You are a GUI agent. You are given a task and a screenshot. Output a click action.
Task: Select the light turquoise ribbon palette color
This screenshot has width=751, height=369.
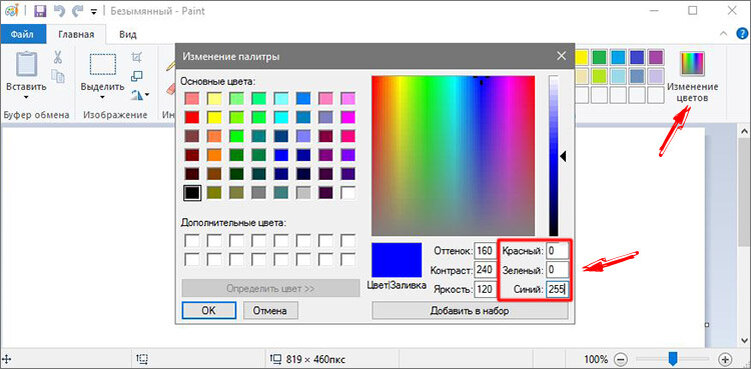(618, 76)
